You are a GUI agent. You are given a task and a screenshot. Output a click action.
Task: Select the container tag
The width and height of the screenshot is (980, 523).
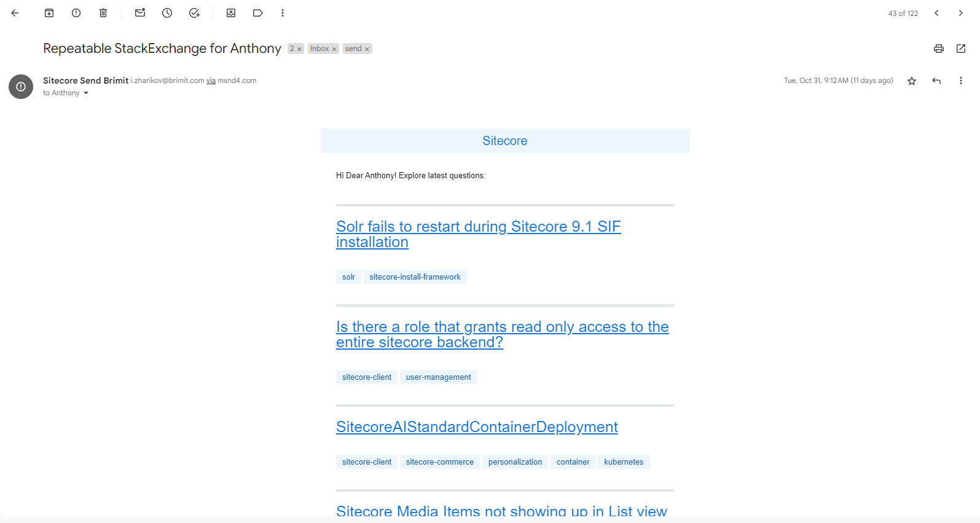pos(573,462)
